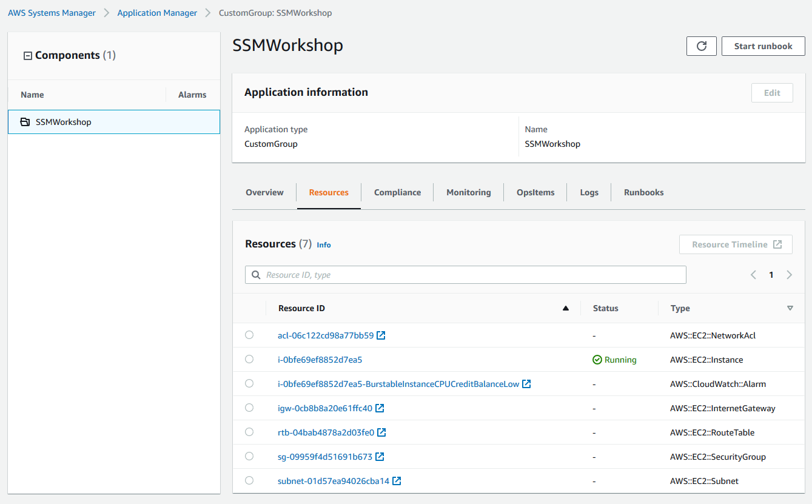Open external link icon for igw-0cb8b8a20e61ffc40
This screenshot has height=504, width=812.
coord(380,408)
